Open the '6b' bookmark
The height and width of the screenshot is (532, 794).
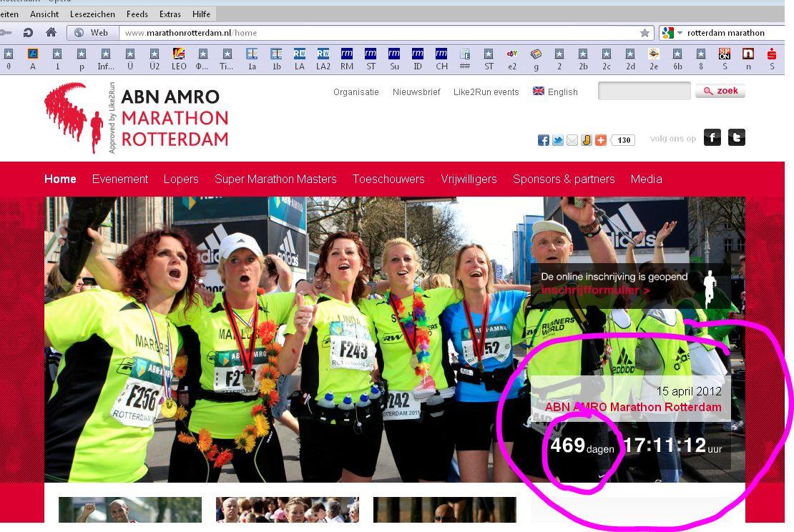click(x=677, y=59)
